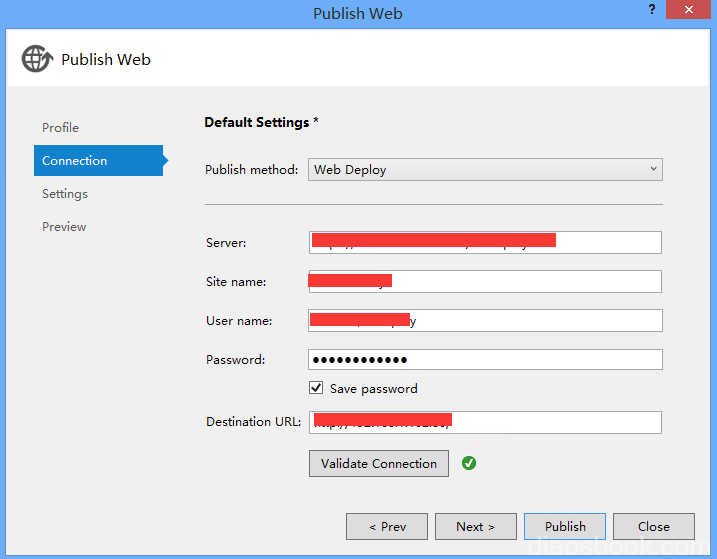717x559 pixels.
Task: Advance using the Next button
Action: 476,526
